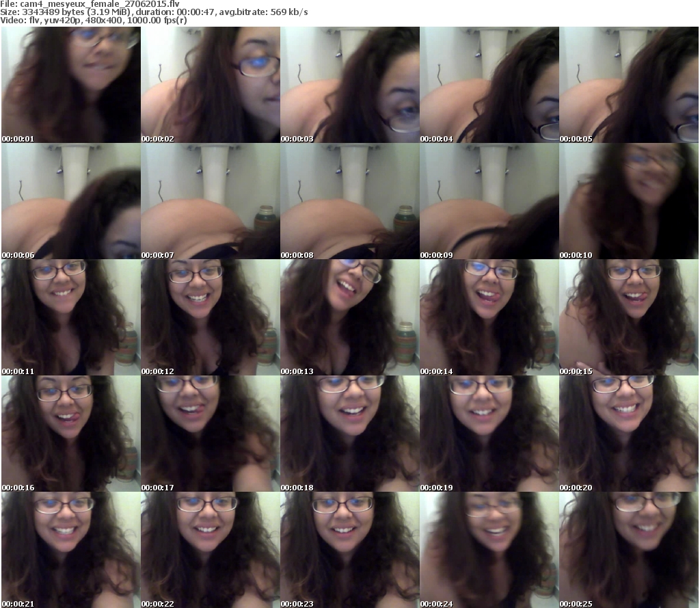Select the thumbnail frame at 00:00:02
Screen dimensions: 700x608
tap(211, 85)
